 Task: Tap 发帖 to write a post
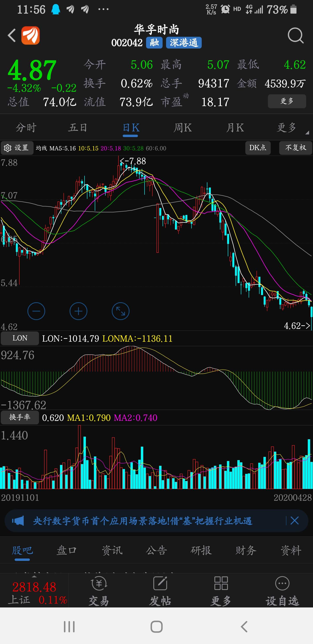point(160,591)
